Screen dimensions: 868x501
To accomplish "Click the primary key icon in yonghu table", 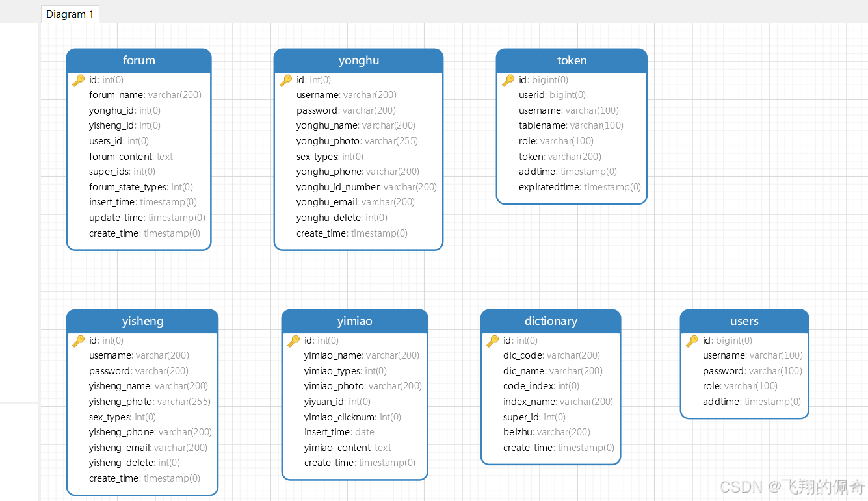I will tap(286, 80).
